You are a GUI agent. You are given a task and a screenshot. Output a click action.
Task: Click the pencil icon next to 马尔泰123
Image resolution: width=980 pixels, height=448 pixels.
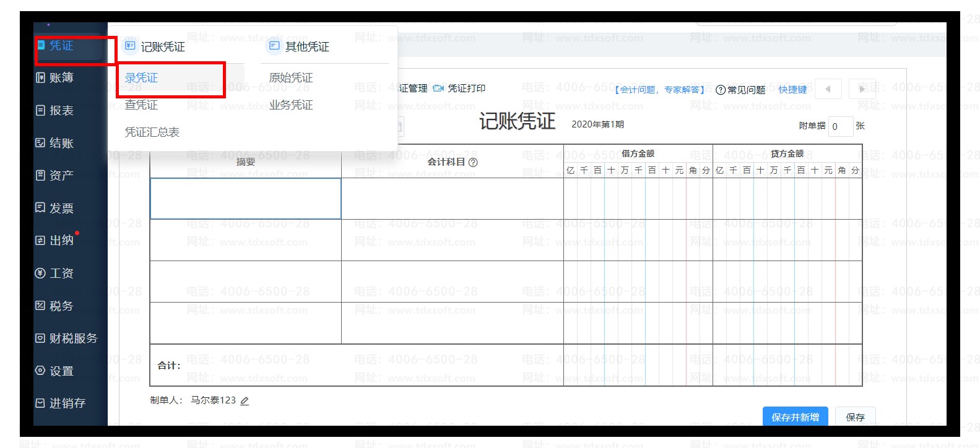[x=245, y=401]
